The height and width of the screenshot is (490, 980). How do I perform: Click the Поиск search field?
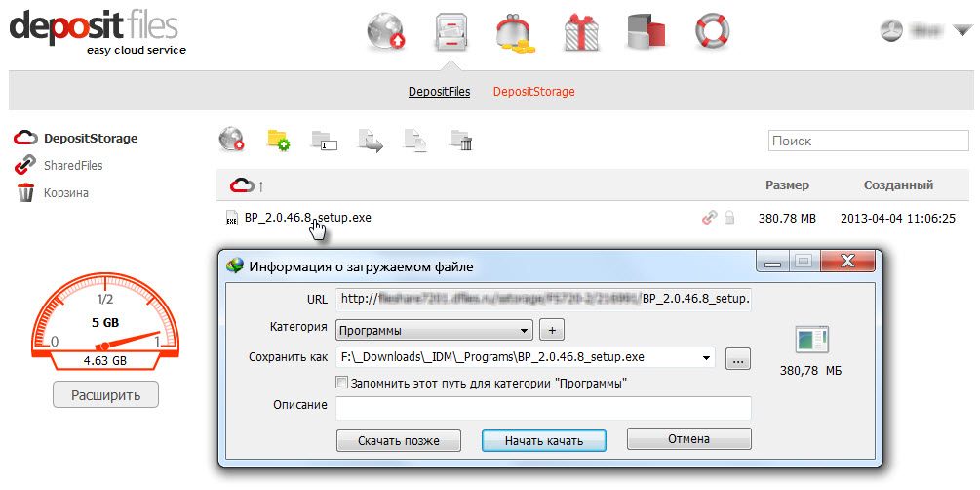868,141
